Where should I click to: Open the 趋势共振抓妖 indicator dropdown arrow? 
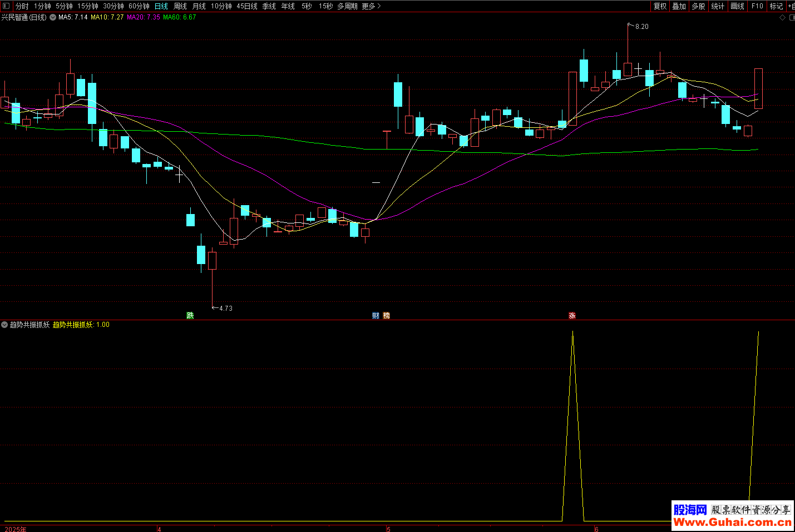tap(4, 325)
